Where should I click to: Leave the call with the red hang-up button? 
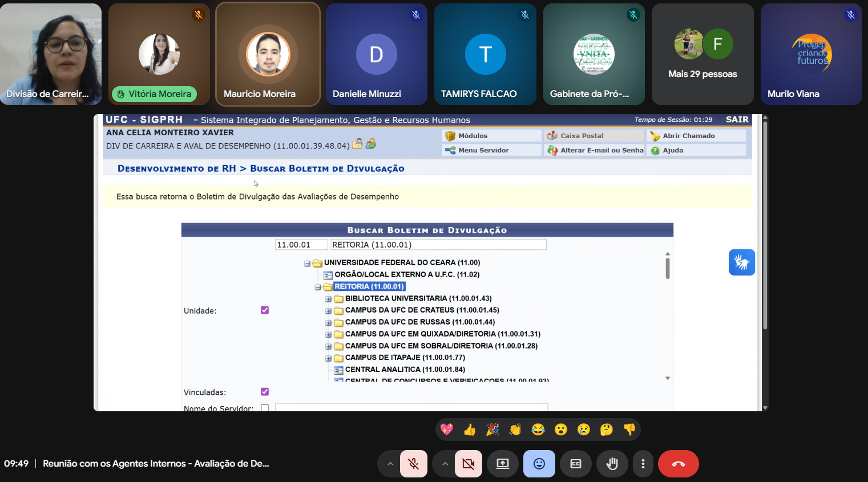coord(678,464)
